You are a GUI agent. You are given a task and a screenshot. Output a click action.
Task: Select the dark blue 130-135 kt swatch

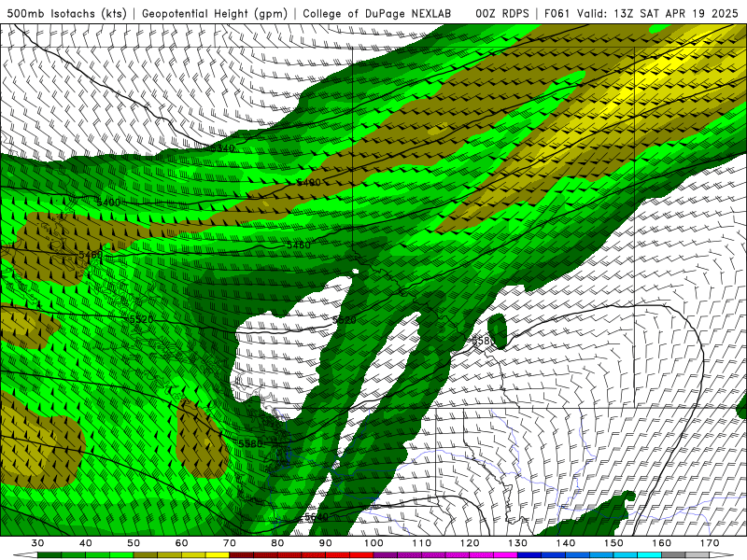pyautogui.click(x=529, y=555)
